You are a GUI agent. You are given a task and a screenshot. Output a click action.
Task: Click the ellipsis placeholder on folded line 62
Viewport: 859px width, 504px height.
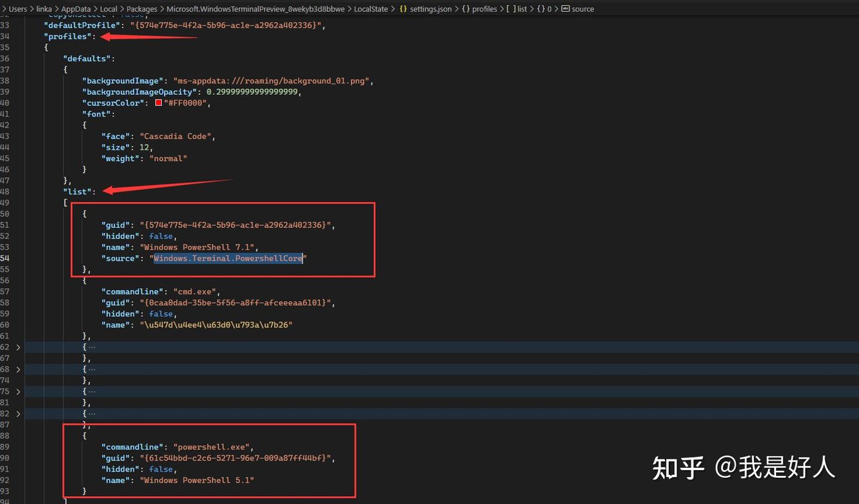(92, 347)
